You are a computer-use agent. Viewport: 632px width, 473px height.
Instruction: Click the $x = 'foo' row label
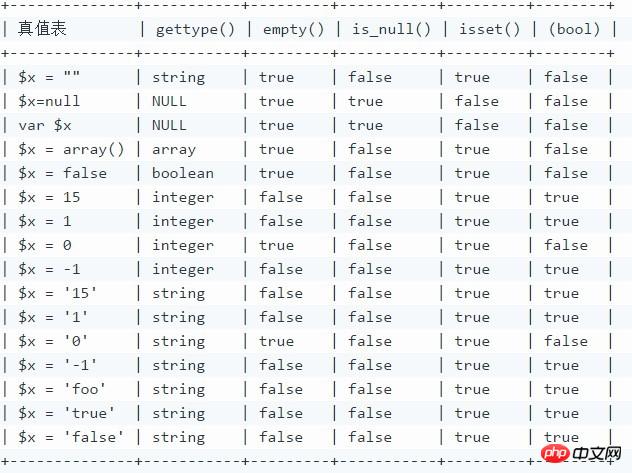tap(62, 389)
